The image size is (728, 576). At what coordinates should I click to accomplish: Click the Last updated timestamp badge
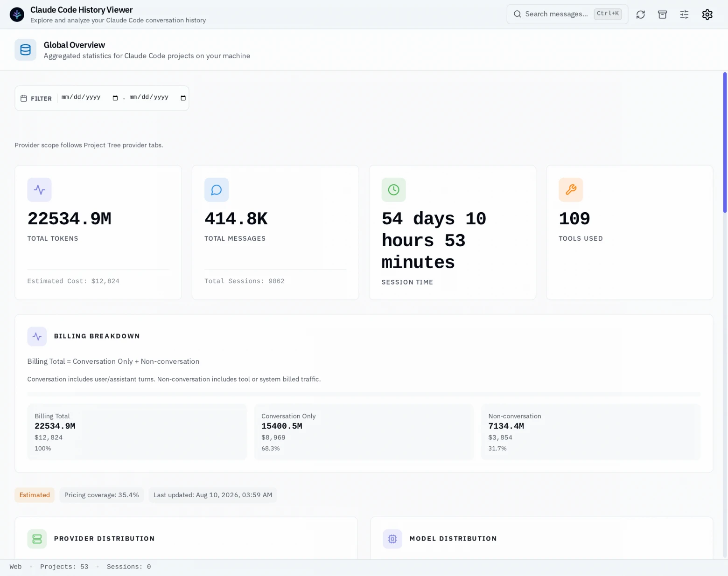213,495
